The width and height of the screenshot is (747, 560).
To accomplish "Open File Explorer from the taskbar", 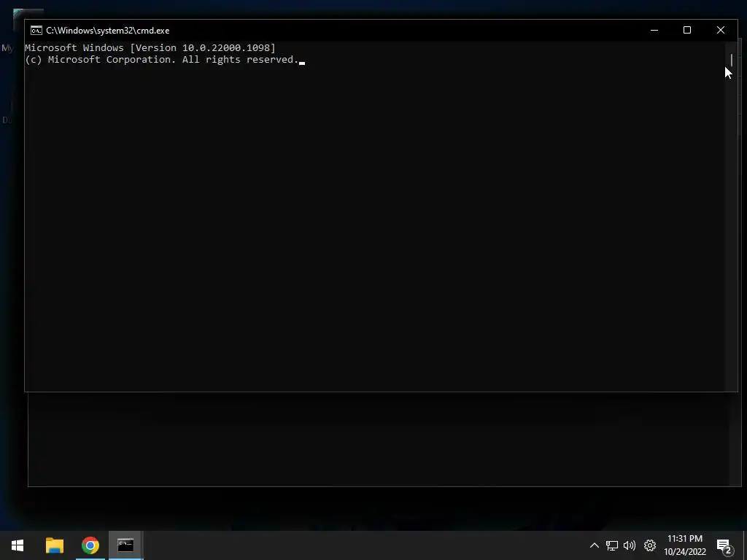I will pyautogui.click(x=54, y=545).
